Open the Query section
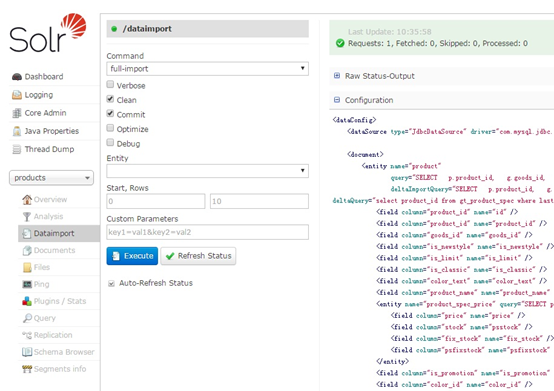The height and width of the screenshot is (391, 554). coord(45,318)
